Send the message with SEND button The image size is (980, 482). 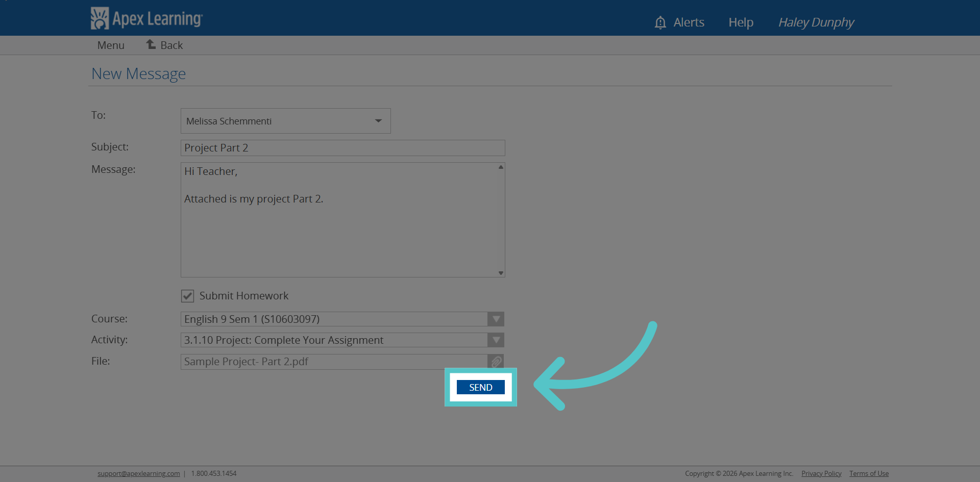click(480, 387)
